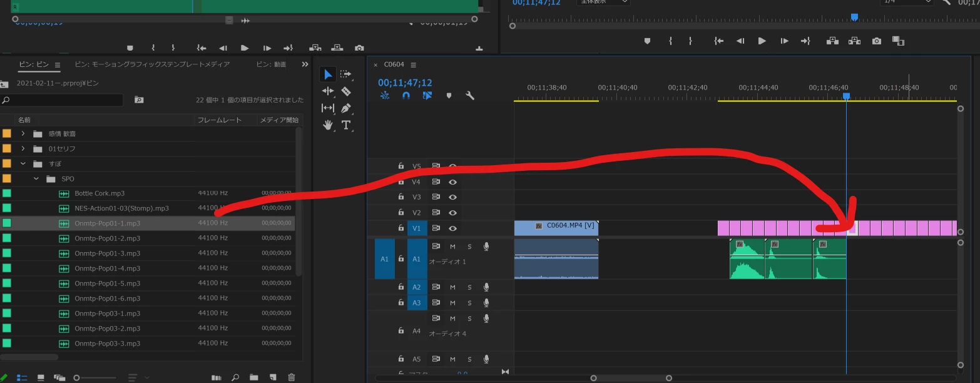Expand the 01セリフ bin
Viewport: 980px width, 383px height.
tap(23, 148)
